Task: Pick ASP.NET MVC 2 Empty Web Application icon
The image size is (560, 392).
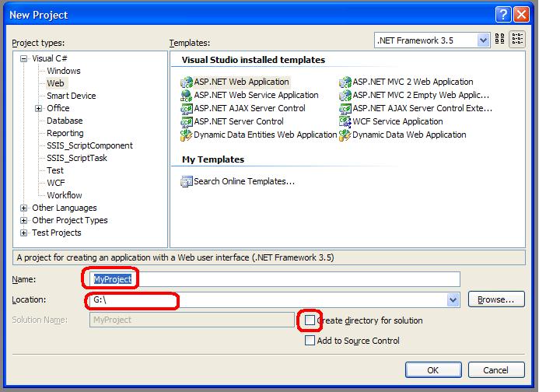Action: point(345,96)
